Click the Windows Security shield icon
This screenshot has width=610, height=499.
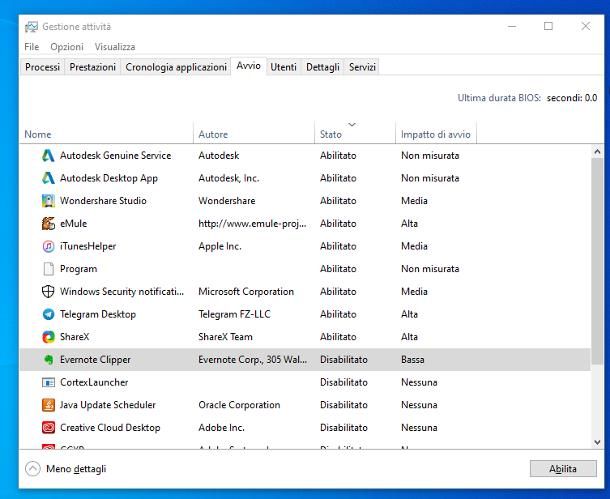point(48,291)
